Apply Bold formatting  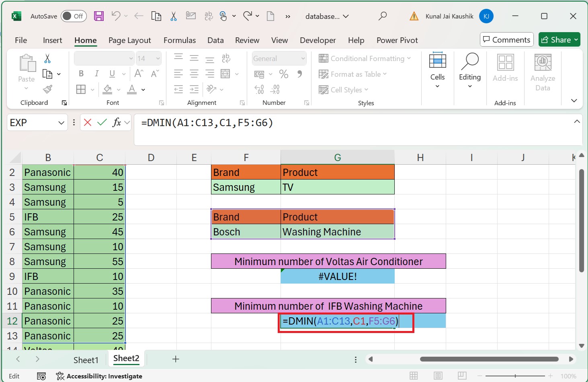click(x=81, y=74)
